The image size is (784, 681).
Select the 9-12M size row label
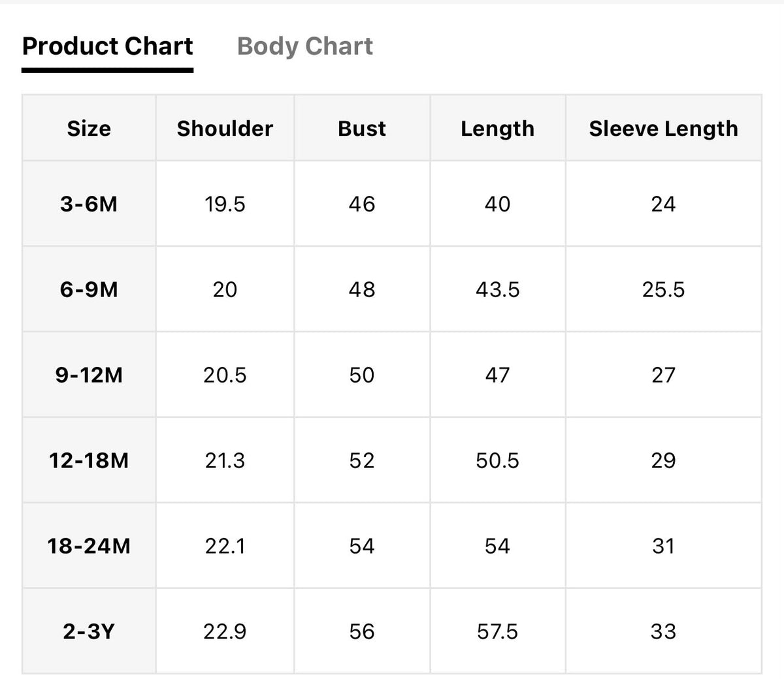pos(89,375)
